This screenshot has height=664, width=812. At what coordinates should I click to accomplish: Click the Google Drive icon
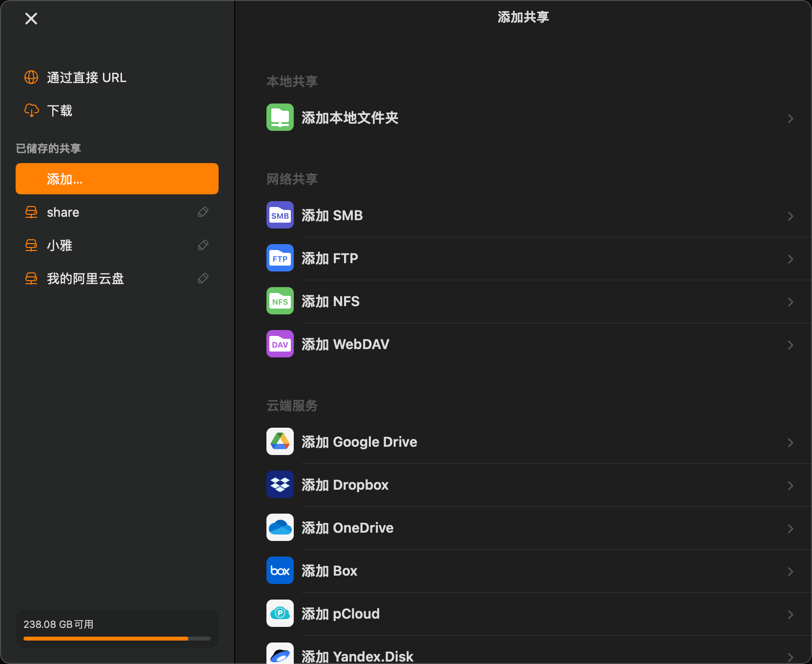pos(280,441)
